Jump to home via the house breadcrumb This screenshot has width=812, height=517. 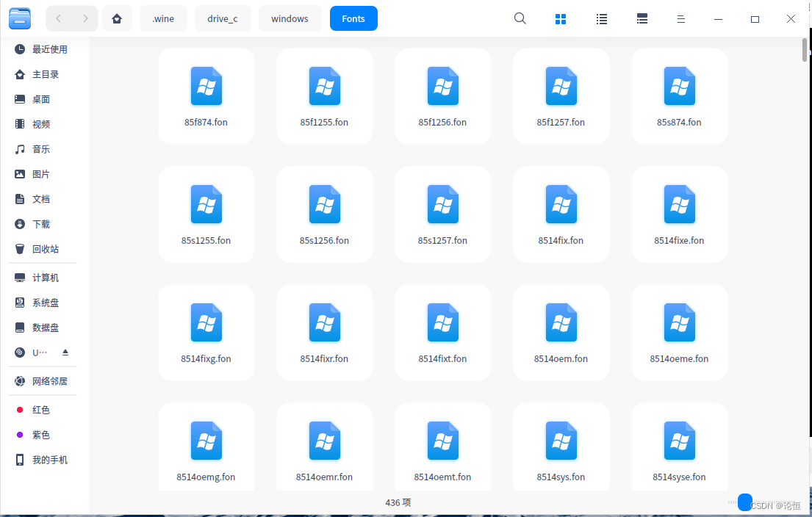tap(117, 18)
